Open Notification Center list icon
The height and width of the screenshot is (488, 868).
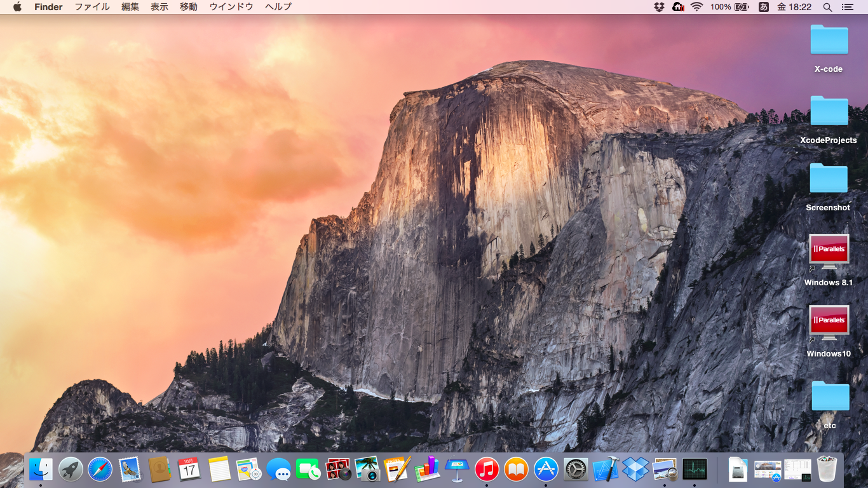[x=847, y=7]
